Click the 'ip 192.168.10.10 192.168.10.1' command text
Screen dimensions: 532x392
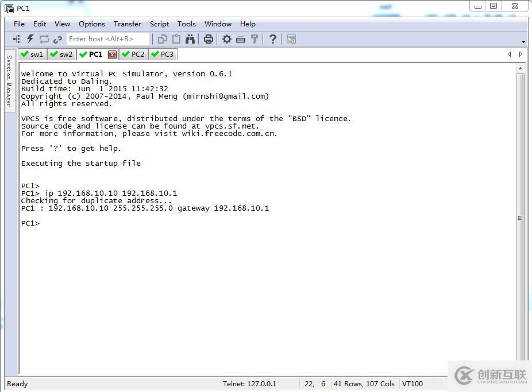pyautogui.click(x=111, y=193)
